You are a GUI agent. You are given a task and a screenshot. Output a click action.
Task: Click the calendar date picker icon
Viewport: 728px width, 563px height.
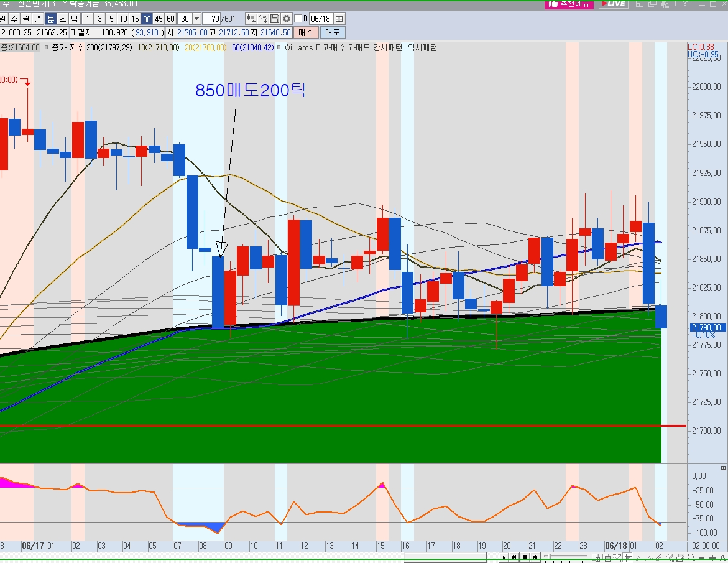tap(339, 19)
